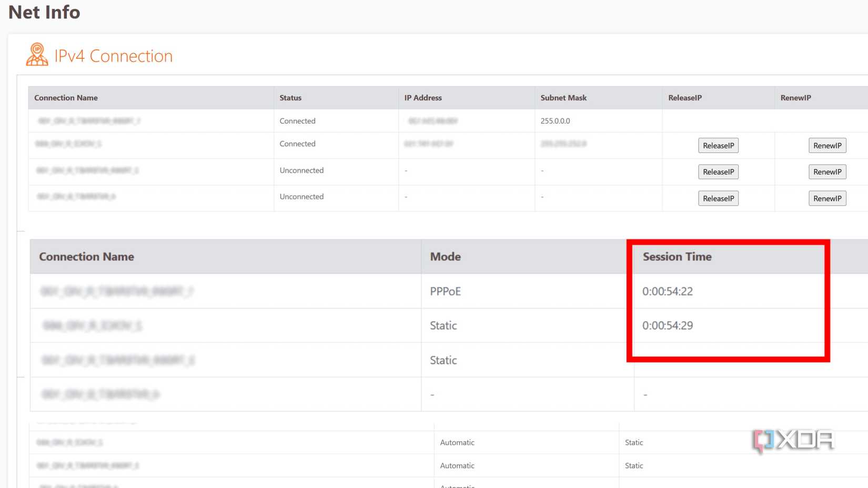Select session time 0:00:54:22
This screenshot has height=488, width=868.
coord(668,291)
